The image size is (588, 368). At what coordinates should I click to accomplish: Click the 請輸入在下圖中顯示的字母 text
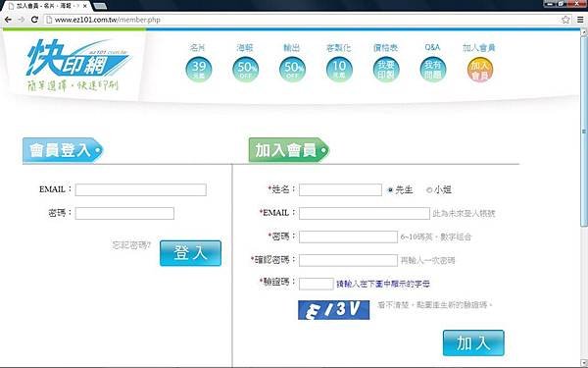point(383,284)
